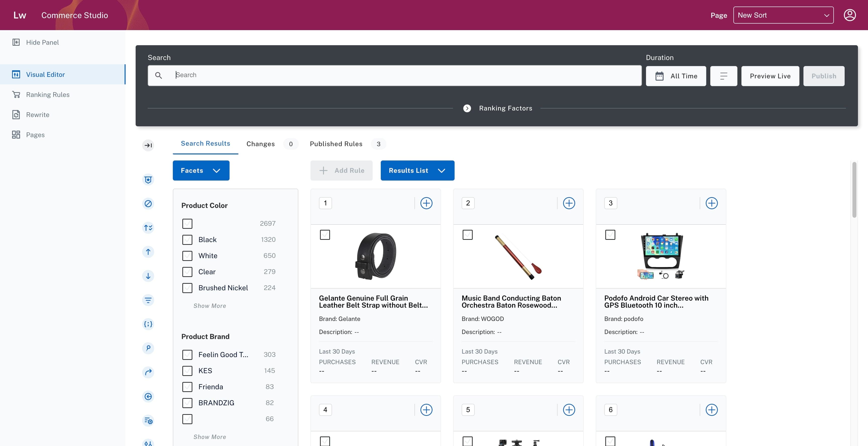The image size is (868, 446).
Task: Open the Facets dropdown
Action: tap(201, 171)
